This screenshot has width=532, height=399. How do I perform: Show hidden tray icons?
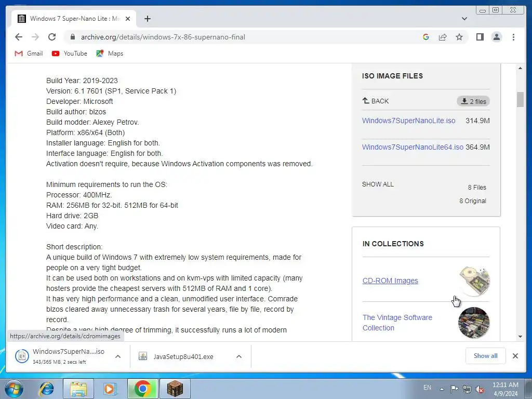pyautogui.click(x=442, y=389)
